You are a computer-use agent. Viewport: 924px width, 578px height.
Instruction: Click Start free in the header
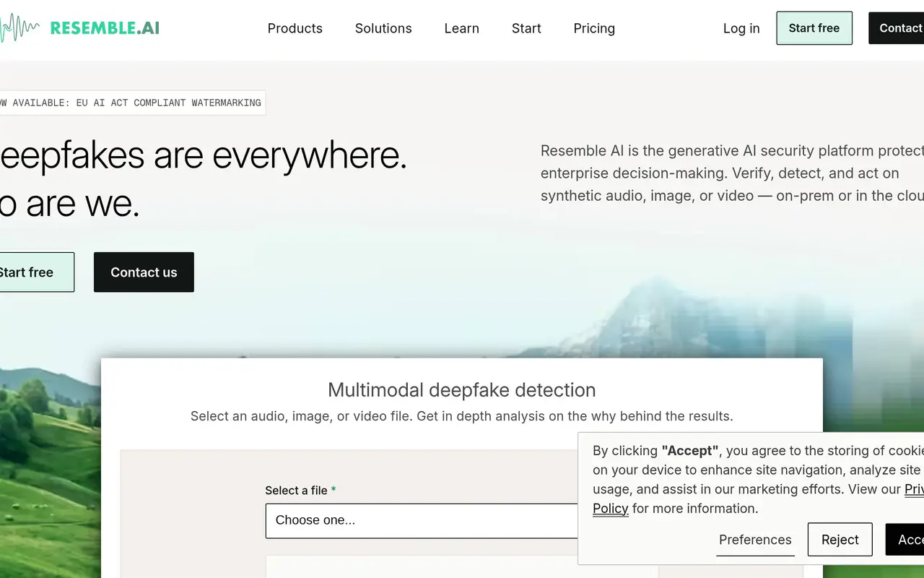tap(814, 28)
